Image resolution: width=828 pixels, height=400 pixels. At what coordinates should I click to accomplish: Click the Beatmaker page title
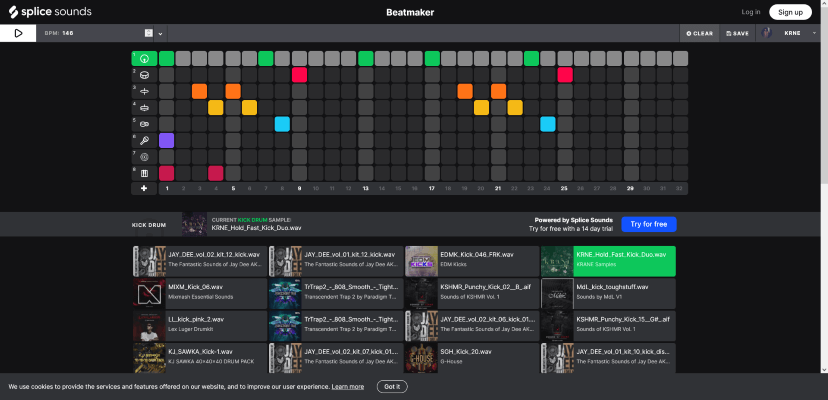[x=410, y=12]
